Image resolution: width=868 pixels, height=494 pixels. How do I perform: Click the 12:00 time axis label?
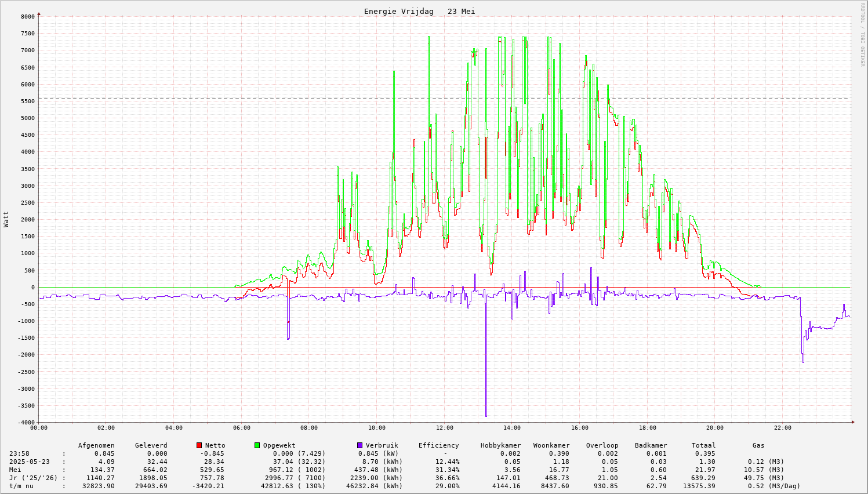(444, 428)
